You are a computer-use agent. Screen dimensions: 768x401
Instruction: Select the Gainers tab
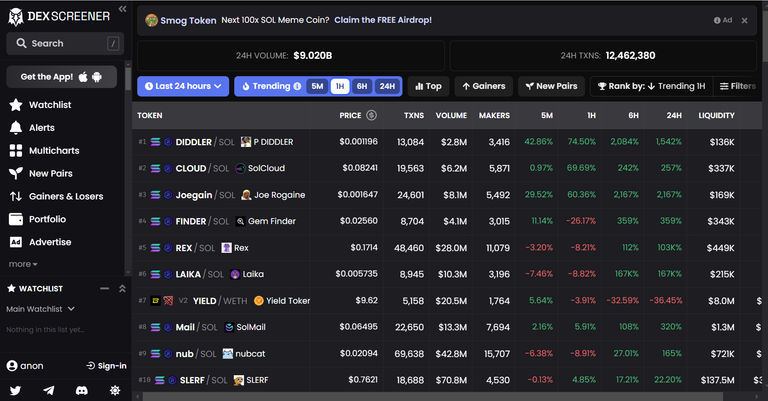pyautogui.click(x=483, y=86)
